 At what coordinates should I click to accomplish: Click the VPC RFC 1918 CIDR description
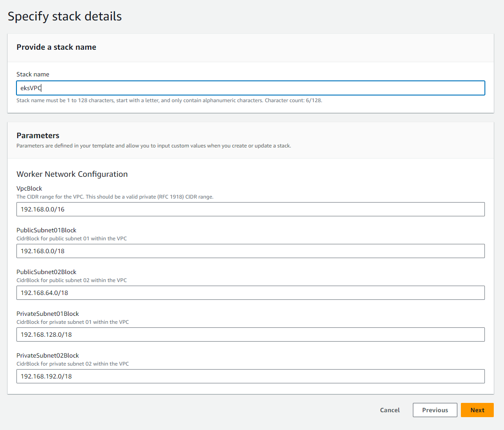115,197
